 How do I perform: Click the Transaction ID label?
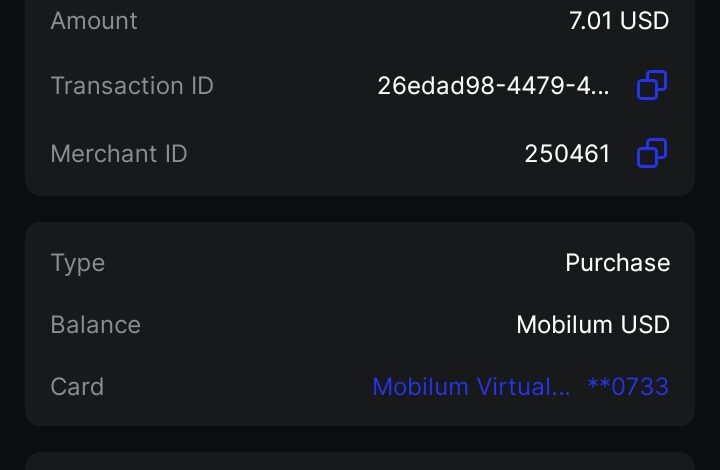(x=132, y=86)
